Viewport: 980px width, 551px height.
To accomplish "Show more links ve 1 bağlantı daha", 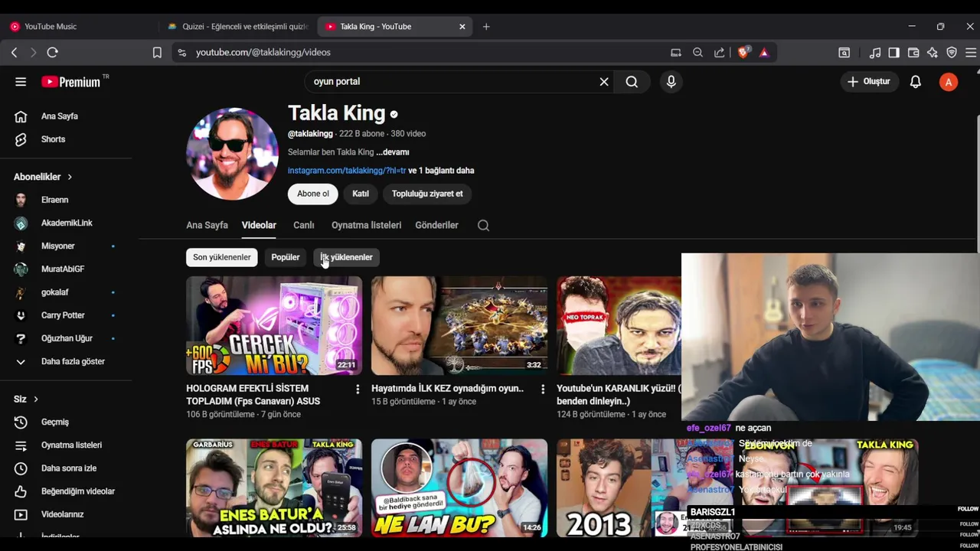I will click(441, 171).
